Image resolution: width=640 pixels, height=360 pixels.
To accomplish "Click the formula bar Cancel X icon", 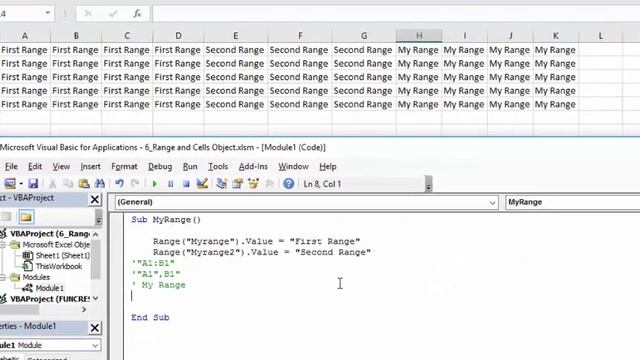I will point(88,14).
